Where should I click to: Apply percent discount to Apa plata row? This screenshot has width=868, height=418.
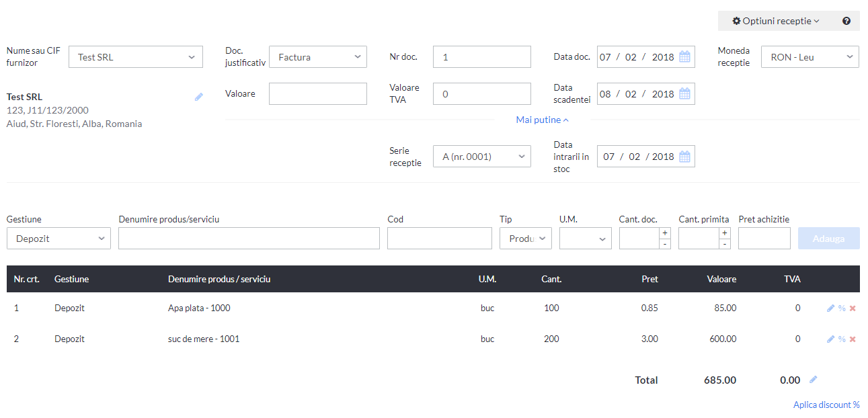pos(842,308)
